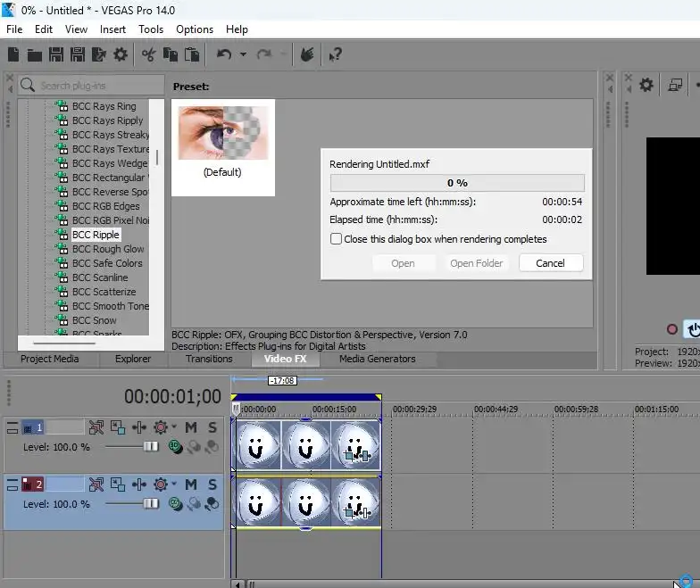Solo track 1 with S button
The width and height of the screenshot is (700, 588).
(x=212, y=427)
